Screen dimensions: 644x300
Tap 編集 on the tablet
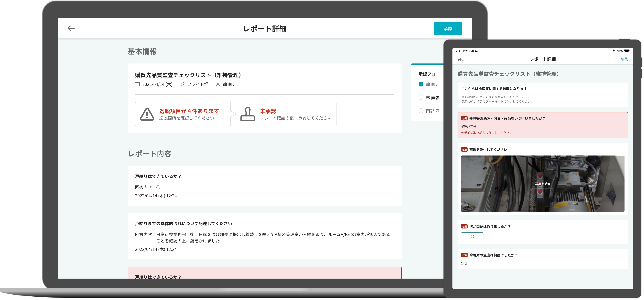[624, 59]
